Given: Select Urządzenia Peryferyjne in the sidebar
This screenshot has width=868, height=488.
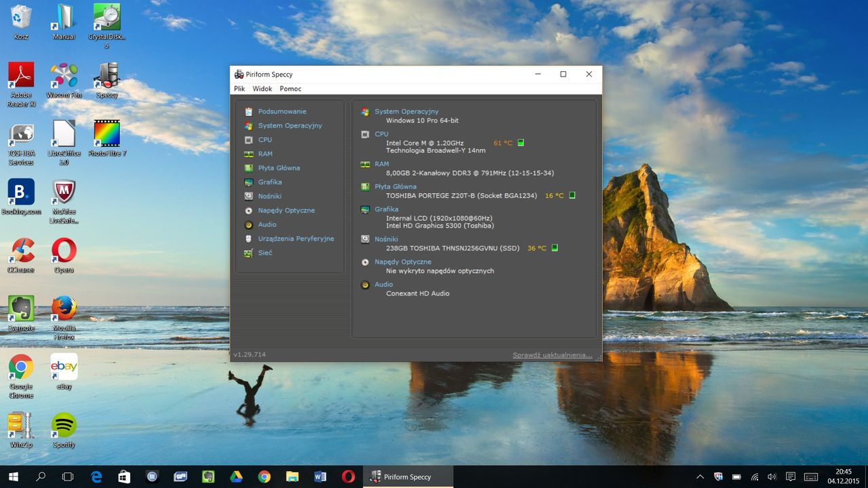Looking at the screenshot, I should point(296,239).
